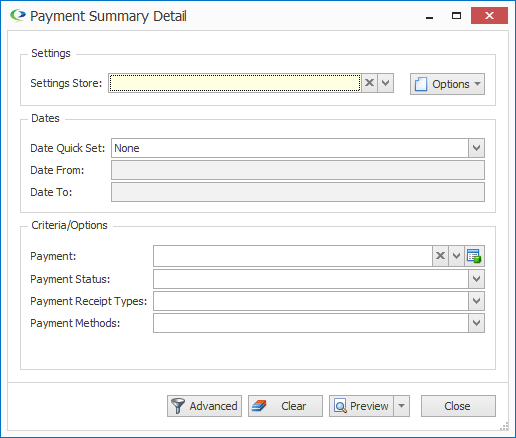This screenshot has width=516, height=438.
Task: Click the app logo icon in the title bar
Action: click(x=18, y=15)
